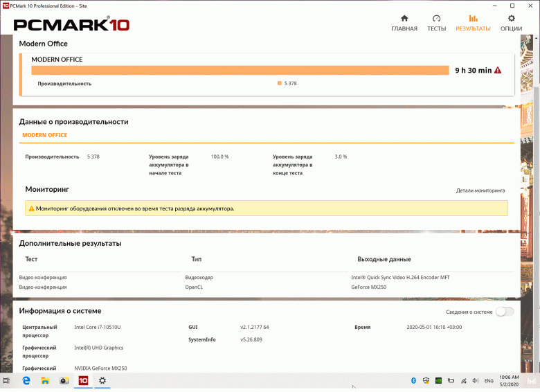Viewport: 540px width, 392px height.
Task: Open the NVIDIA tray icon
Action: coord(438,381)
